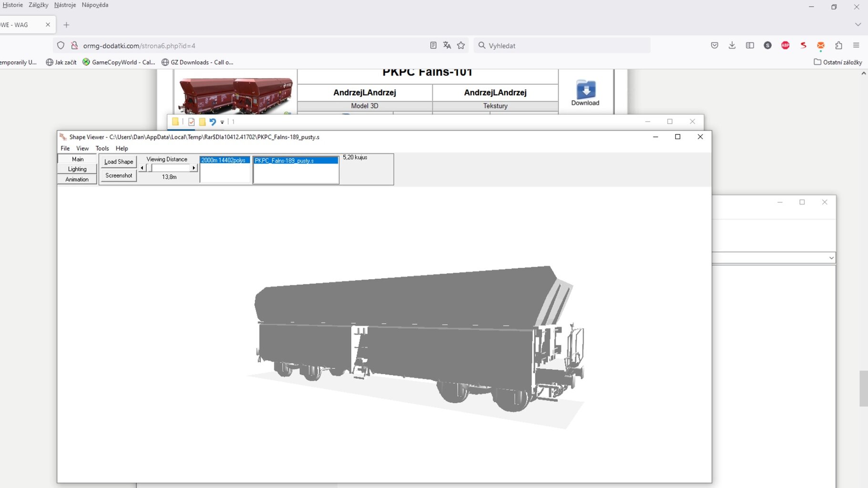Viewport: 868px width, 488px height.
Task: Open Firefox downloads panel
Action: pos(732,45)
